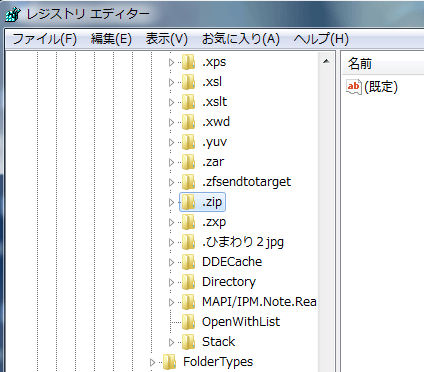Viewport: 424px width, 372px height.
Task: Click the Stack folder icon
Action: coord(188,342)
